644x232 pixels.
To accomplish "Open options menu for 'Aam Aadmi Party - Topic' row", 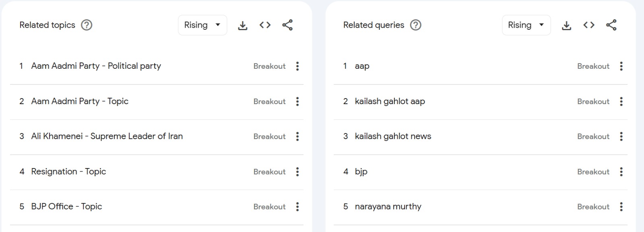I will pos(297,102).
